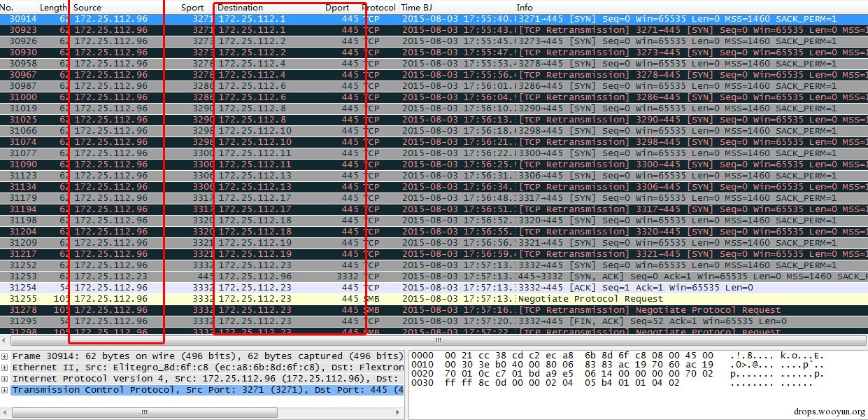The height and width of the screenshot is (420, 868).
Task: Select packet number 30967
Action: click(434, 75)
